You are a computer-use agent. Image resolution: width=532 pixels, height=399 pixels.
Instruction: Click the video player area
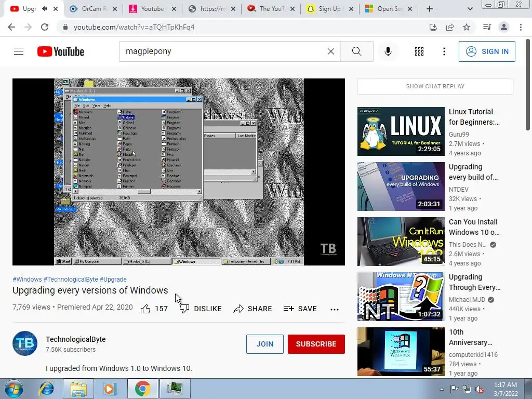pos(179,172)
